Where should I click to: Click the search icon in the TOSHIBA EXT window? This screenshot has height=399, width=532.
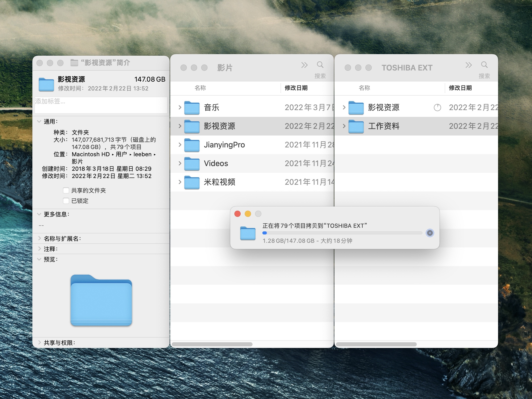pyautogui.click(x=484, y=65)
